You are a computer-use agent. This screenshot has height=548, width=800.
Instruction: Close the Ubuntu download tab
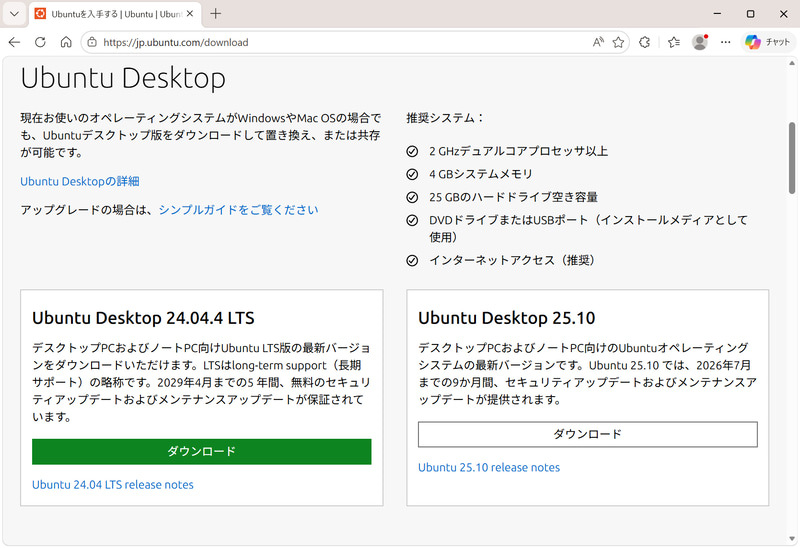[190, 14]
